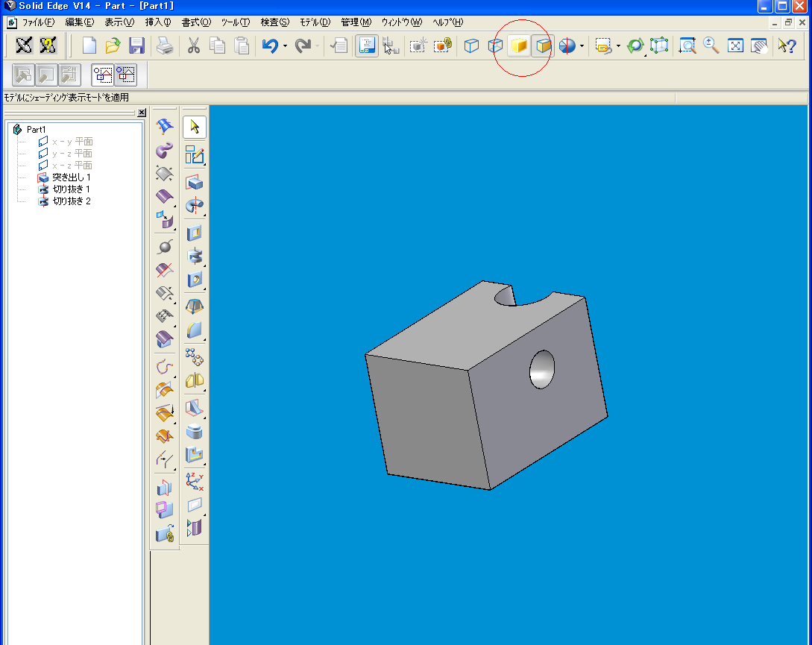Open the 表示(V) menu
Viewport: 812px width, 645px height.
(119, 22)
